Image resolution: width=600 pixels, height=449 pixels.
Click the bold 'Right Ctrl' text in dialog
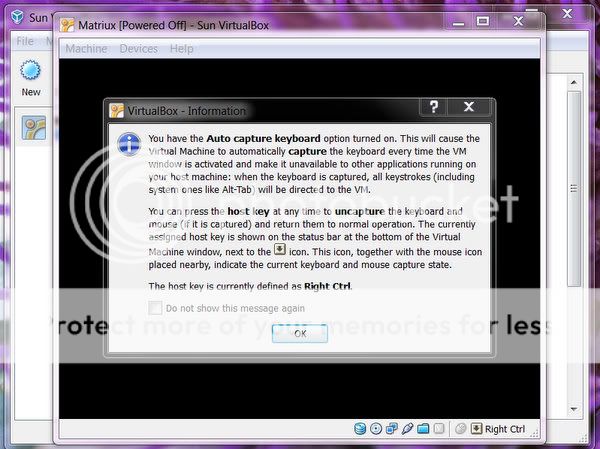coord(327,286)
